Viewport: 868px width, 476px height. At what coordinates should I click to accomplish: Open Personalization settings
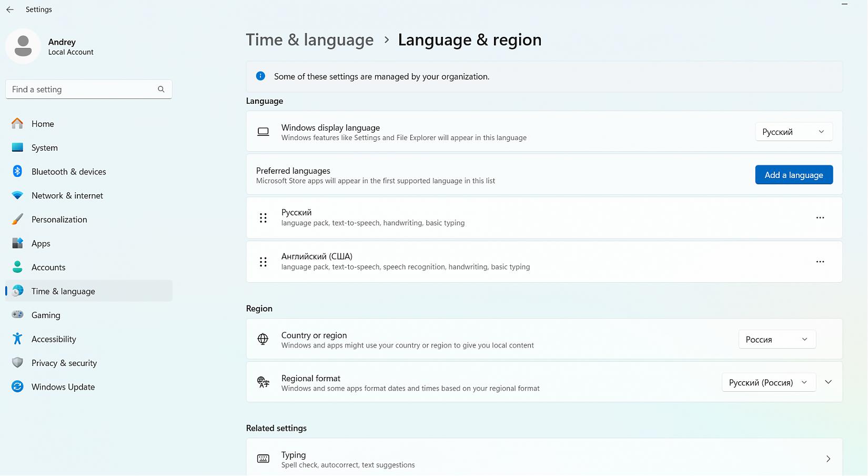coord(59,220)
